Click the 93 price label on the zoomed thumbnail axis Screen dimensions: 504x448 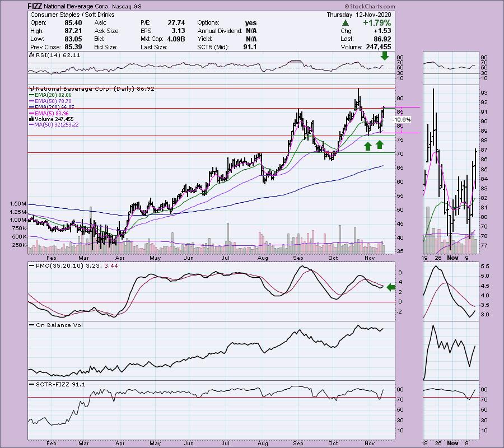tap(484, 93)
